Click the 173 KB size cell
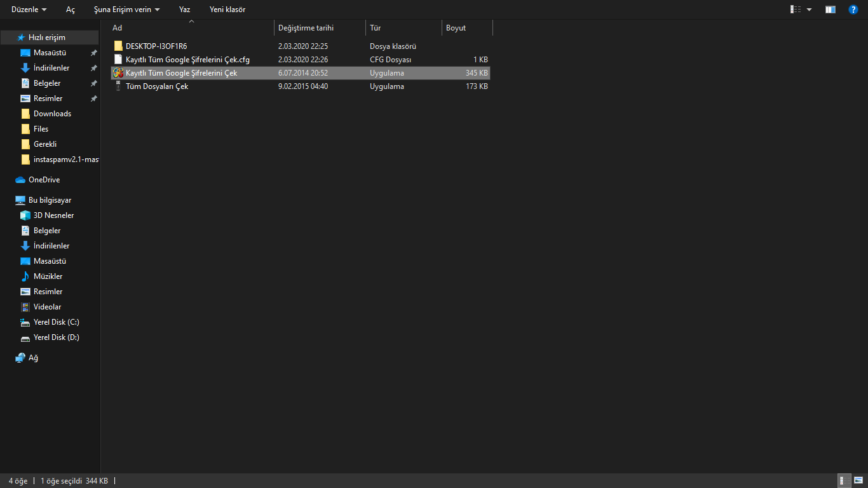Viewport: 868px width, 488px height. pyautogui.click(x=477, y=86)
